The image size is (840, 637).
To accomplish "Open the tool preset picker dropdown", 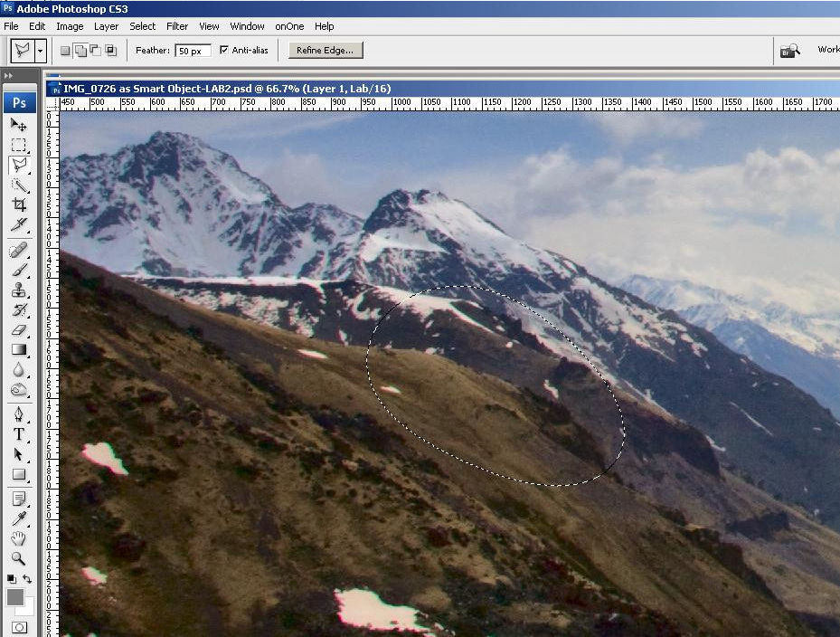I will click(x=41, y=51).
